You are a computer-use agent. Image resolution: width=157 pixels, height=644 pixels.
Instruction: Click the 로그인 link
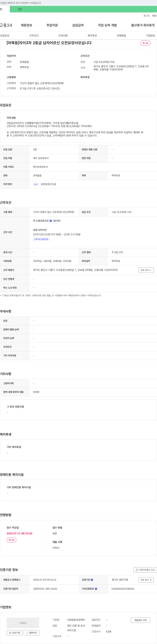click(x=147, y=16)
